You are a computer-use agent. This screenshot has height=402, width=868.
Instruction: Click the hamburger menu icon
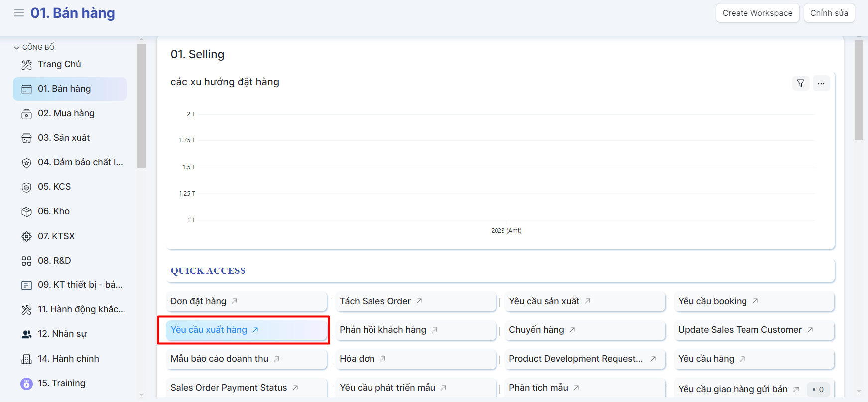coord(19,13)
